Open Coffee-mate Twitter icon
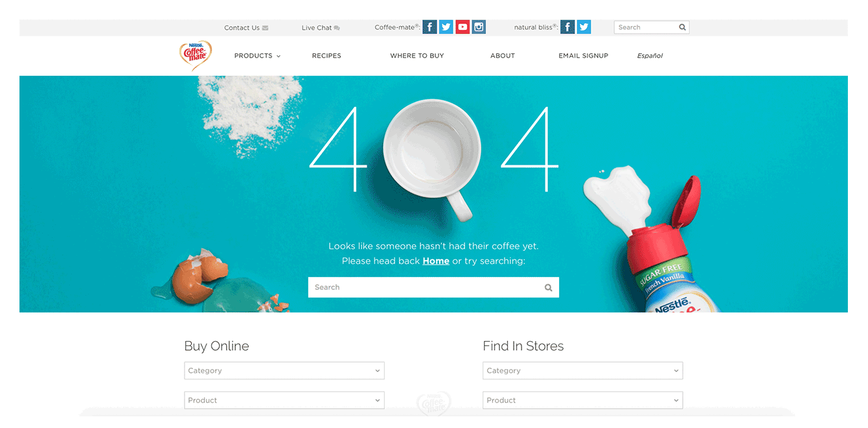Screen dimensions: 868x428 click(x=446, y=27)
